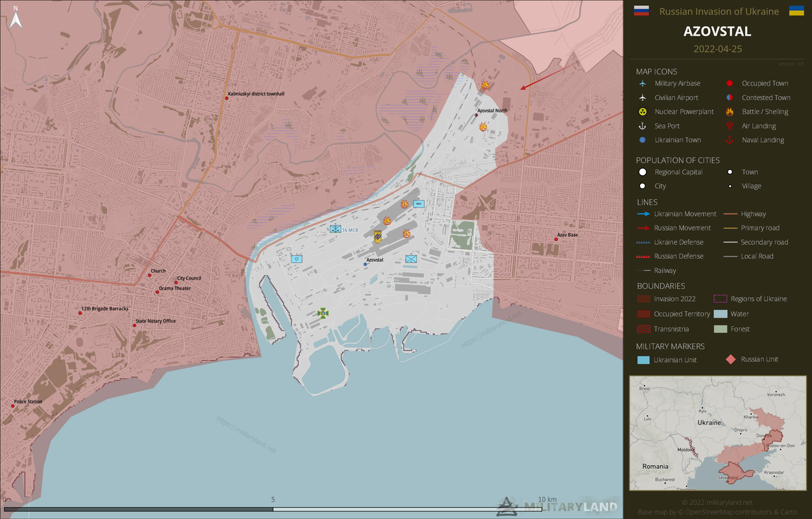Click the 36 MCB unit marker on map
This screenshot has width=812, height=519.
(336, 229)
